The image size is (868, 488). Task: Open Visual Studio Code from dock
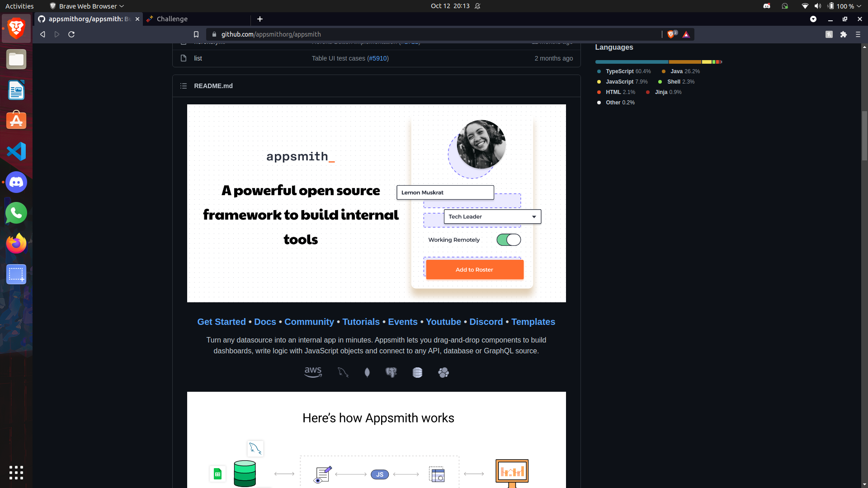point(16,151)
